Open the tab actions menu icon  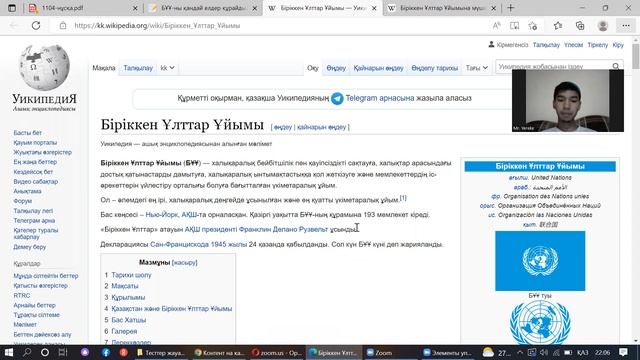12,8
